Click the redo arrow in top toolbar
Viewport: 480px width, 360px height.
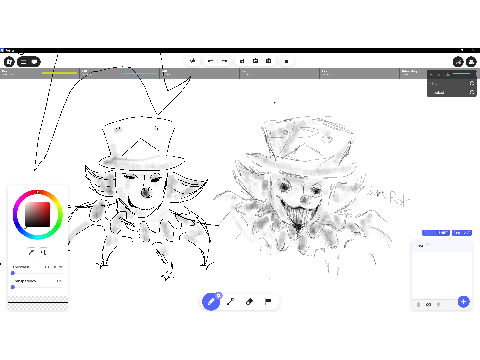tap(224, 61)
